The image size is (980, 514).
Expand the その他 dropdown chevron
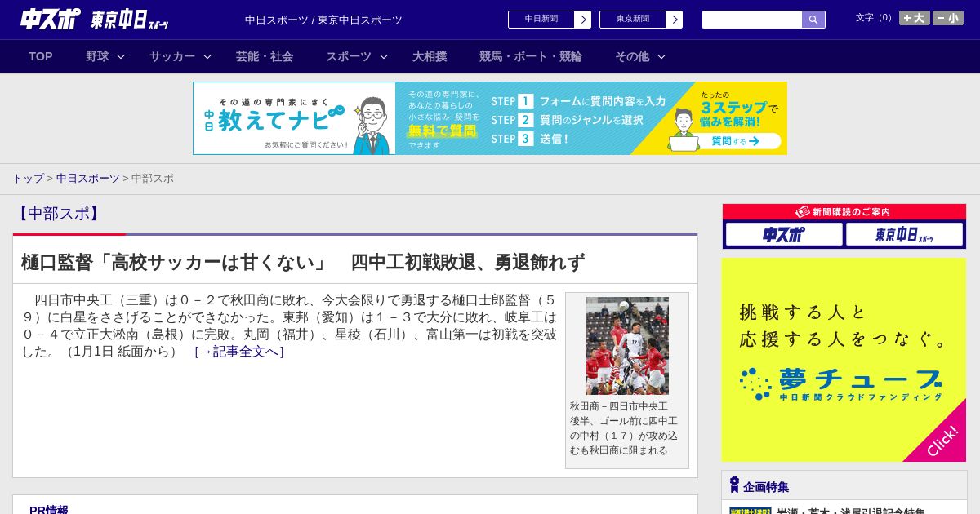click(x=661, y=56)
